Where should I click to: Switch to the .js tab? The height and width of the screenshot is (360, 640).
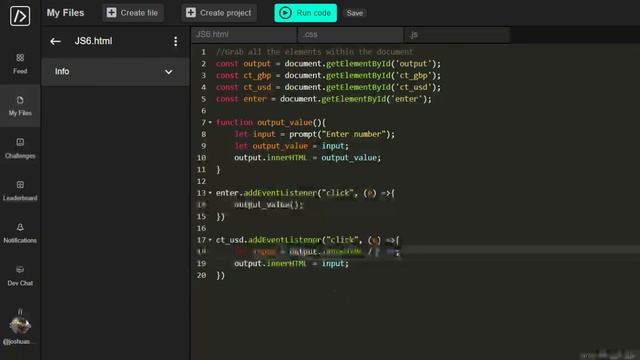click(x=457, y=35)
